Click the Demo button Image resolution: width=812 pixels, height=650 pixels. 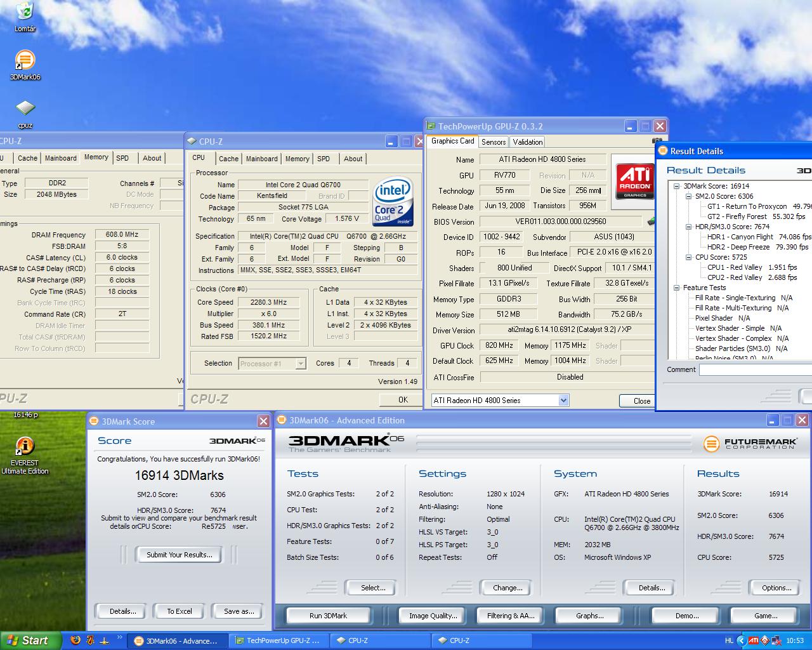[x=687, y=616]
